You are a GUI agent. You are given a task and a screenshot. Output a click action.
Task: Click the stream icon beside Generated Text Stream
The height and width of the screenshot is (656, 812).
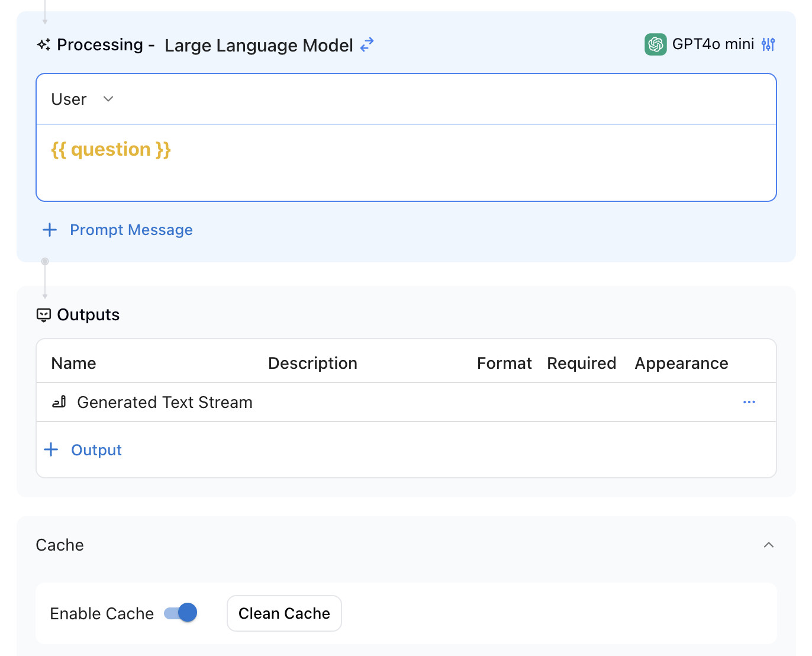click(x=59, y=403)
